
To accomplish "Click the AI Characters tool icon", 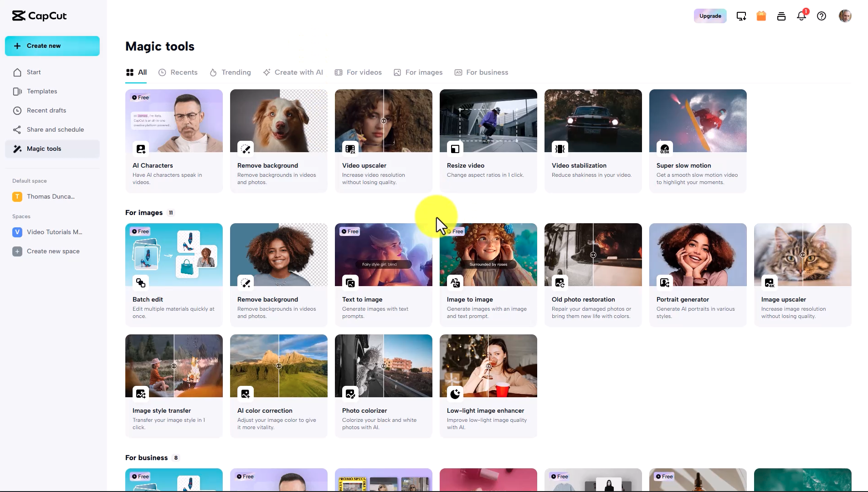I will [x=141, y=149].
